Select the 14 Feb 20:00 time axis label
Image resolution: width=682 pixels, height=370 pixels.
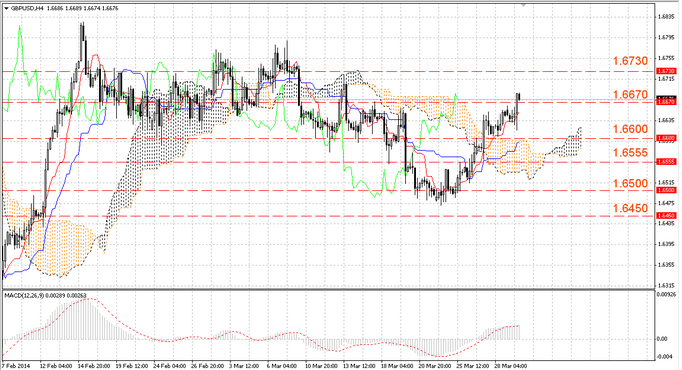tap(94, 366)
